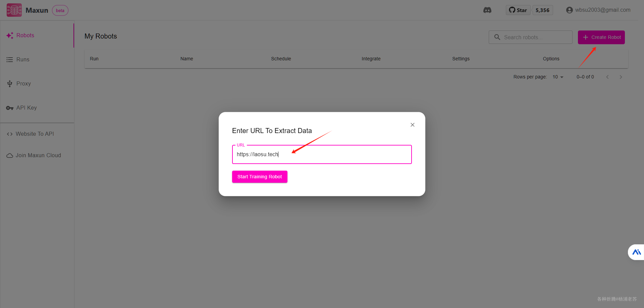Open the user account avatar icon
The image size is (644, 308).
pyautogui.click(x=569, y=10)
